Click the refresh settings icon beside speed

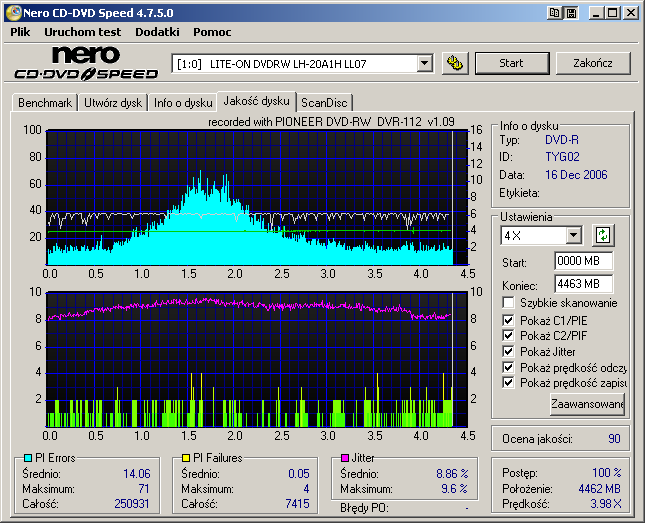click(x=603, y=235)
